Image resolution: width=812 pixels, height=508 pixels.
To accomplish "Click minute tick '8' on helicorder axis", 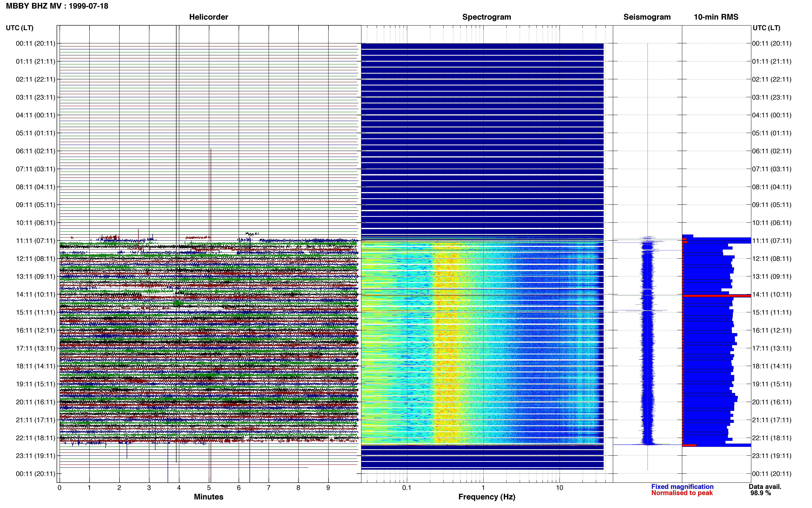I will 298,488.
